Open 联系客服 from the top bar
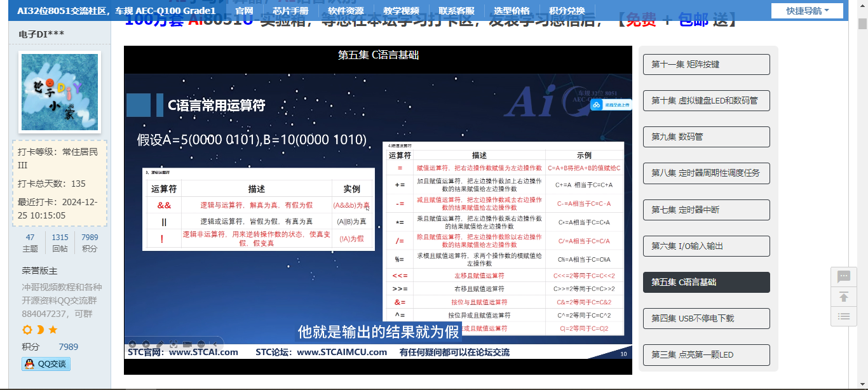868x390 pixels. pos(456,11)
